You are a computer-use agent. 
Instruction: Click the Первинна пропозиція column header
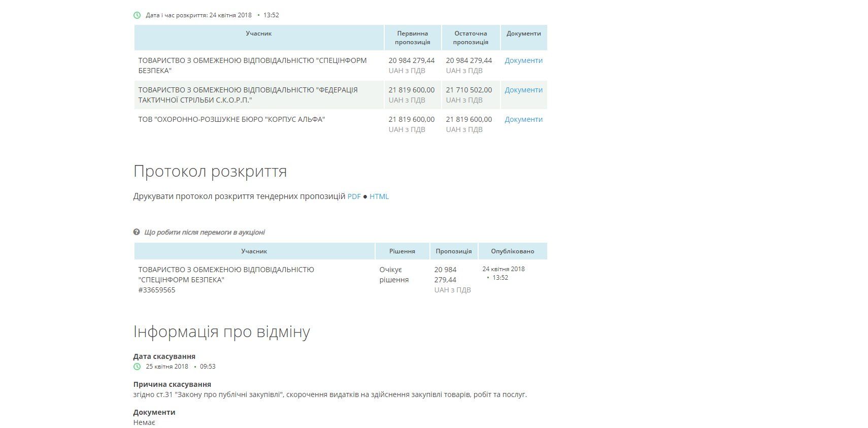click(413, 38)
